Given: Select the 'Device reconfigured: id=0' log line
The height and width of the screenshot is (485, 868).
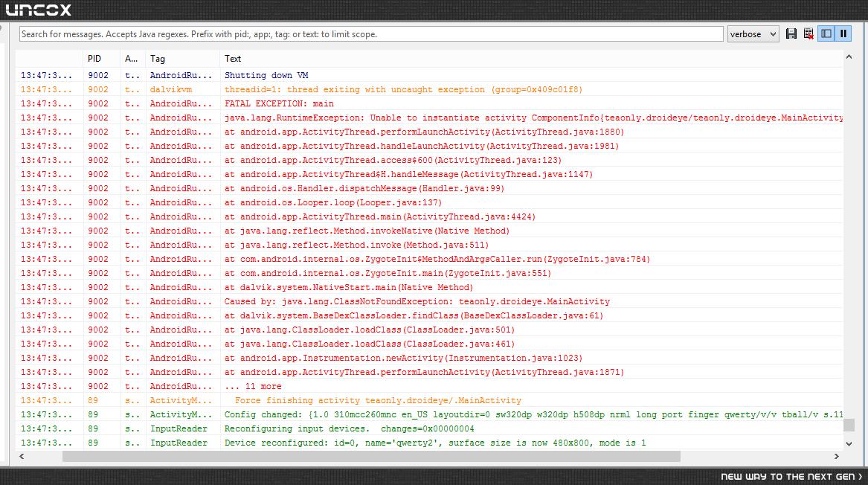Looking at the screenshot, I should [429, 443].
